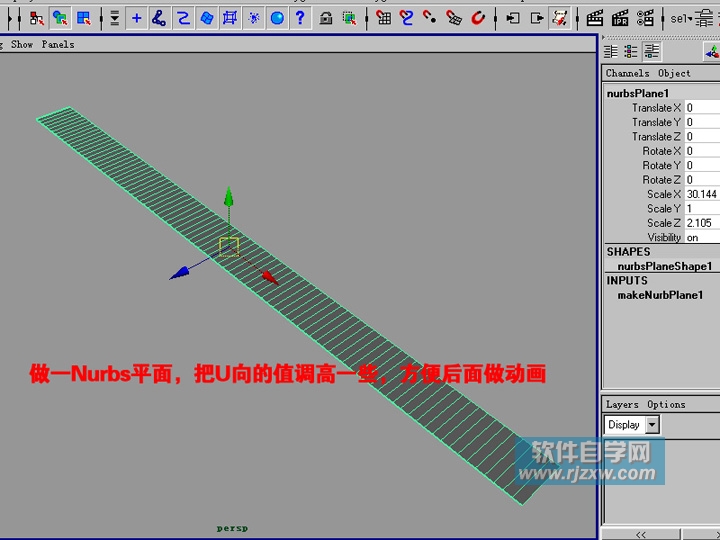Click the outputs from selected object icon

(x=536, y=18)
